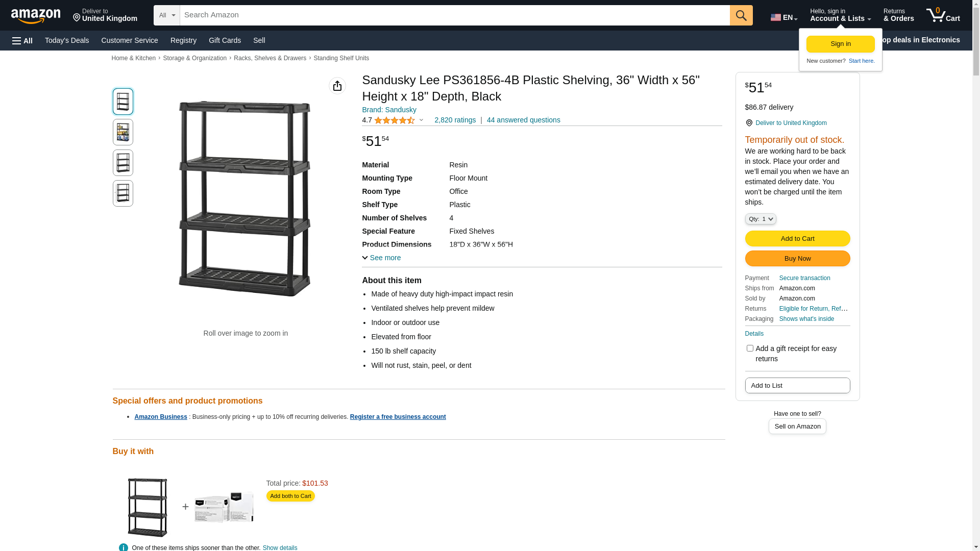
Task: Open Today's Deals in navigation bar
Action: point(67,40)
